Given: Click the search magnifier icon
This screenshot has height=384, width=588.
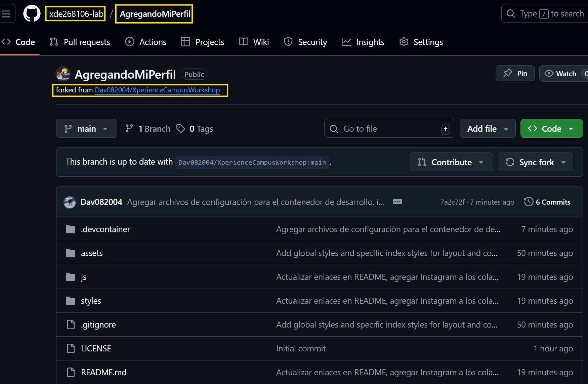Looking at the screenshot, I should coord(510,13).
